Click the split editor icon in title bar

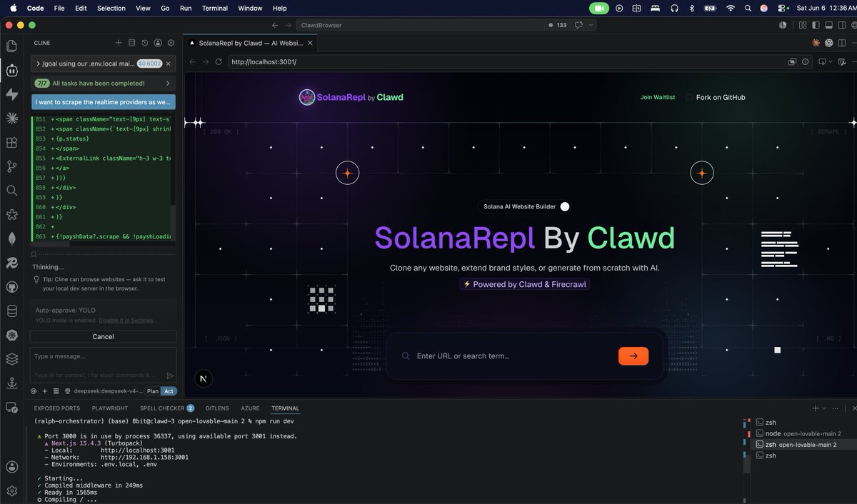pos(842,43)
